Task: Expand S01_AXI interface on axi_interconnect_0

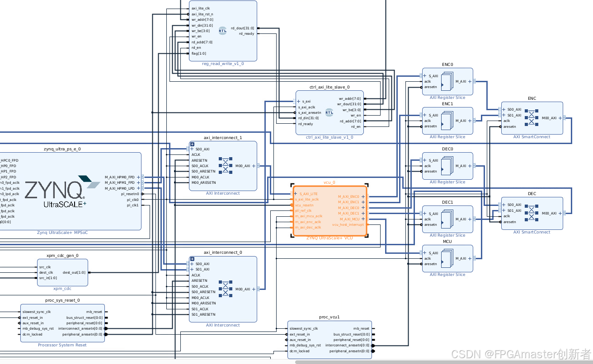Action: click(192, 269)
